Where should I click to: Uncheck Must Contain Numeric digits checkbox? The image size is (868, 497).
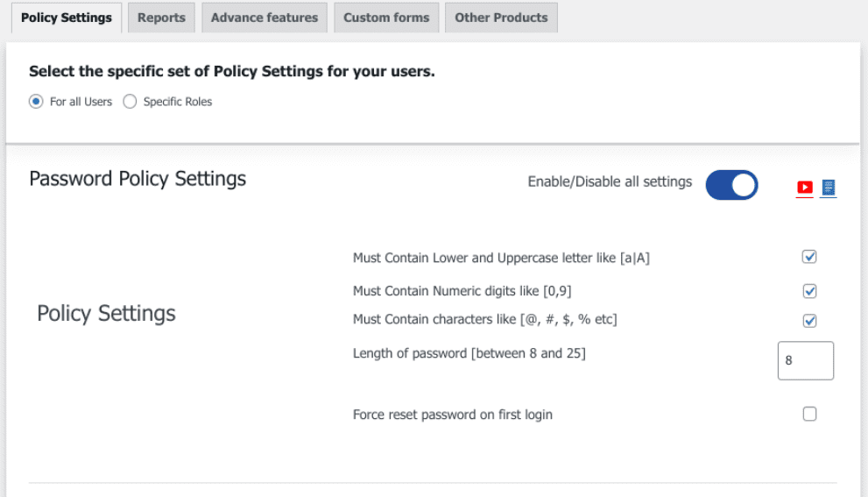pos(809,291)
